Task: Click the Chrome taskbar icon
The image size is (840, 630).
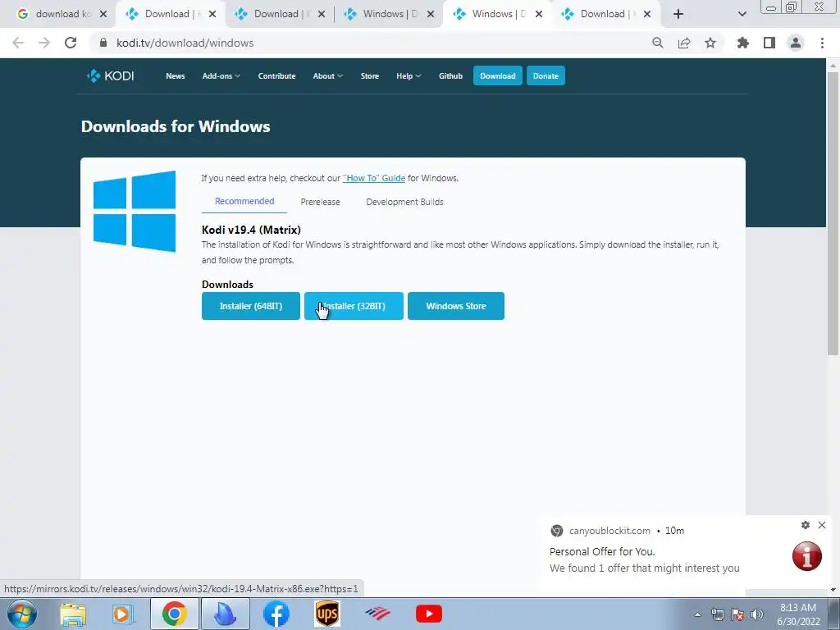Action: [174, 614]
